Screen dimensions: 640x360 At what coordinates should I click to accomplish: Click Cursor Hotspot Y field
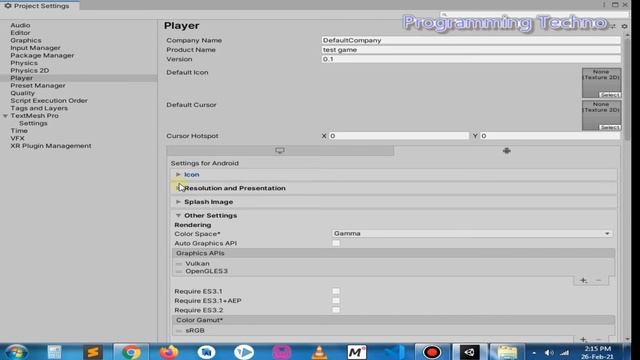[x=550, y=136]
